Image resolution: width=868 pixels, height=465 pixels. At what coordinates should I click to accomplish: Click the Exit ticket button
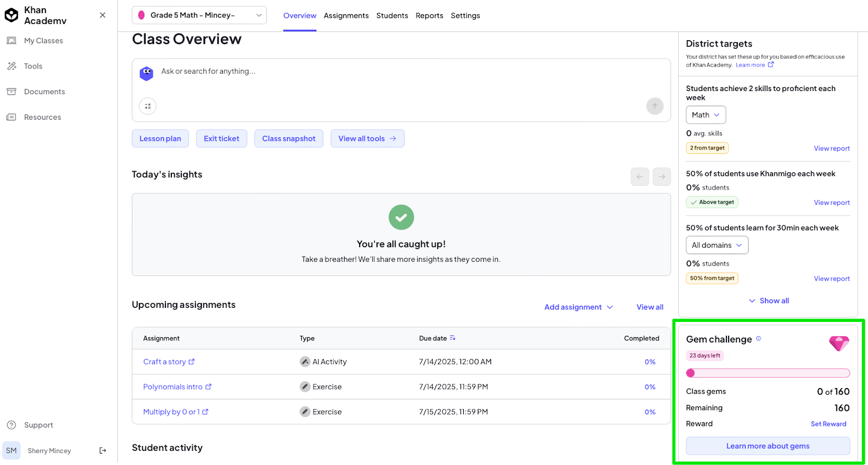coord(221,139)
